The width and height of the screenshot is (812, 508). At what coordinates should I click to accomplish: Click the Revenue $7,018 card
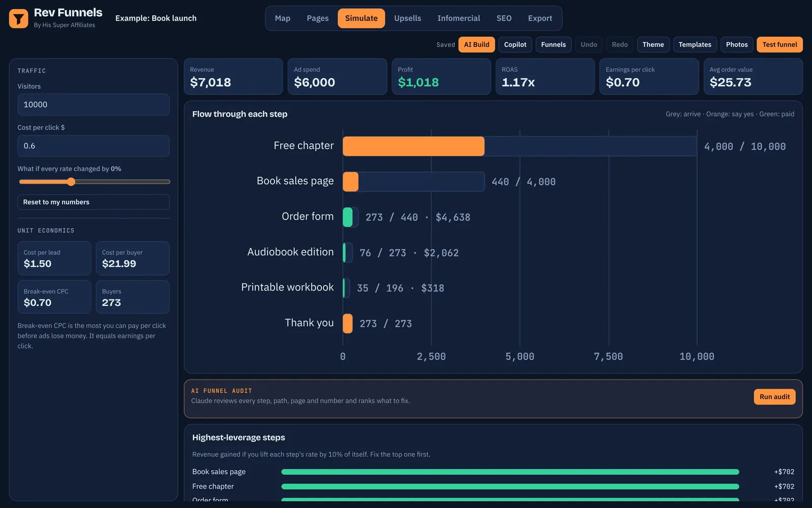(233, 77)
